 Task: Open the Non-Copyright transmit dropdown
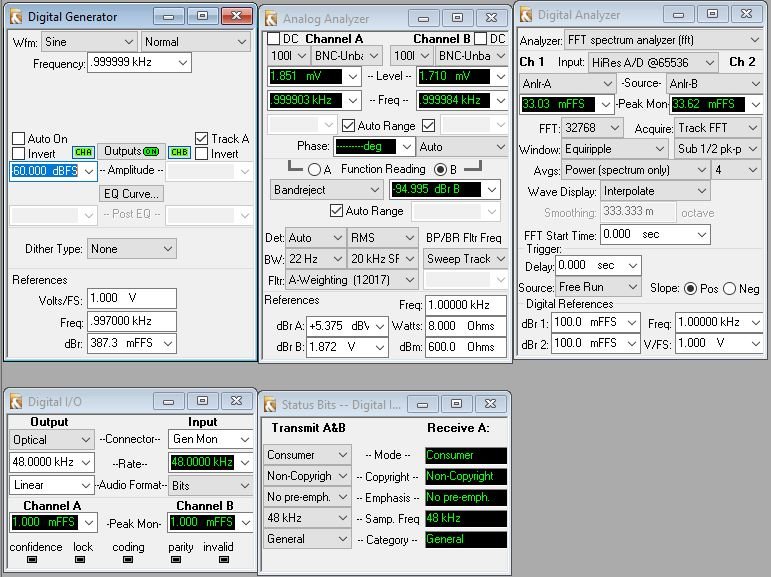(307, 476)
